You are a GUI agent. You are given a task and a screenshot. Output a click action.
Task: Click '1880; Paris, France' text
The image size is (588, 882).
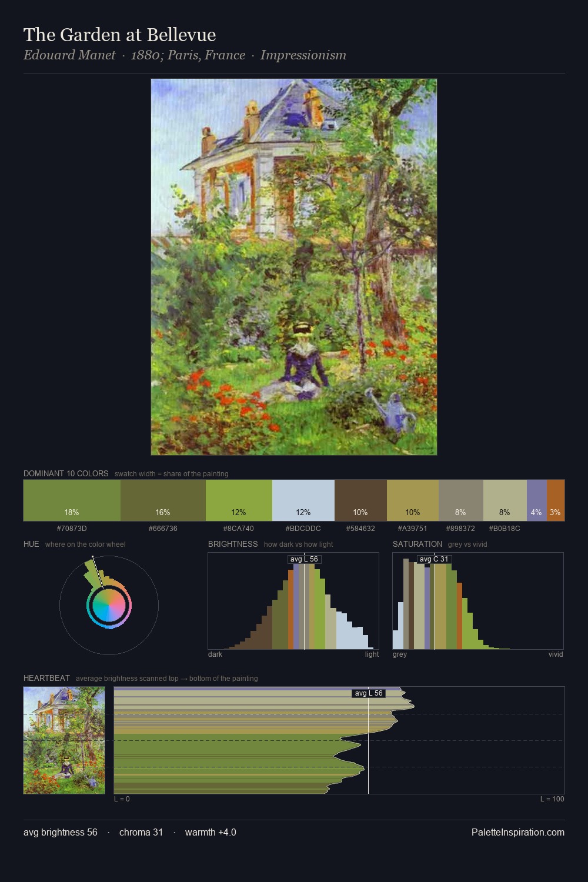click(188, 55)
